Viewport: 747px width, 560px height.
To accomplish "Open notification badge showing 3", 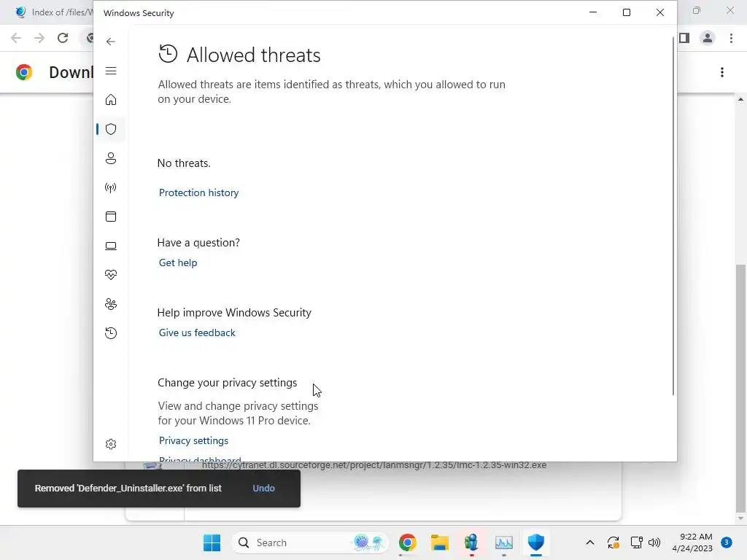I will coord(726,542).
